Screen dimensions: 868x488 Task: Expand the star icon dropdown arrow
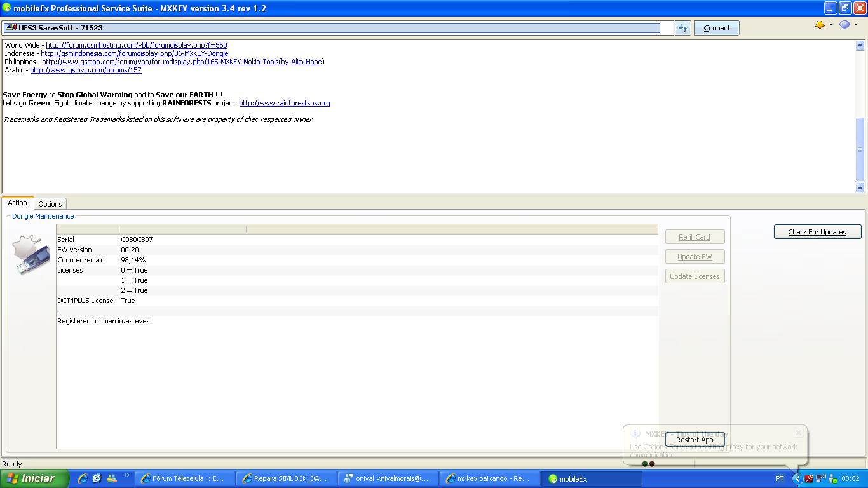point(831,25)
